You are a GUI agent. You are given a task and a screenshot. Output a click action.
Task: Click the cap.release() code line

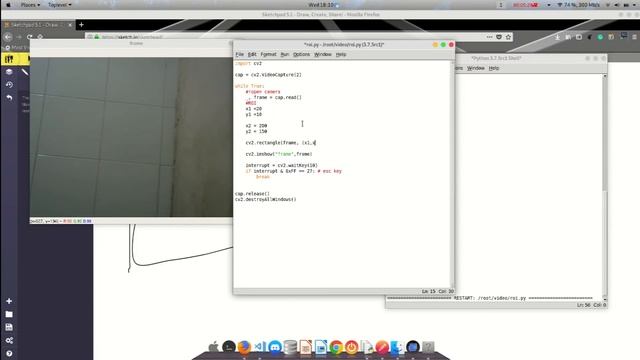[x=252, y=194]
